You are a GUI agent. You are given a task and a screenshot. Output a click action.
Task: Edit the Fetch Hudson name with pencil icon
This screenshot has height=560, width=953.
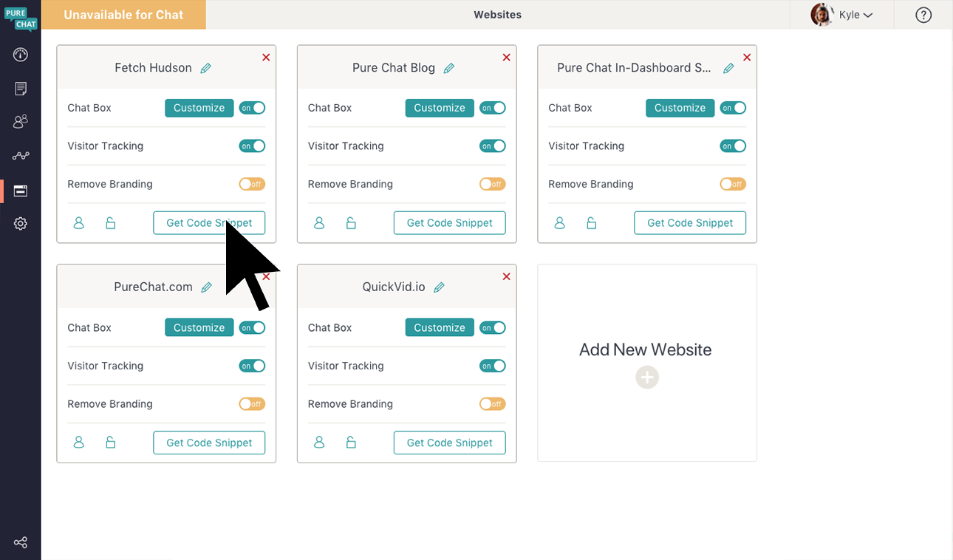pos(206,68)
